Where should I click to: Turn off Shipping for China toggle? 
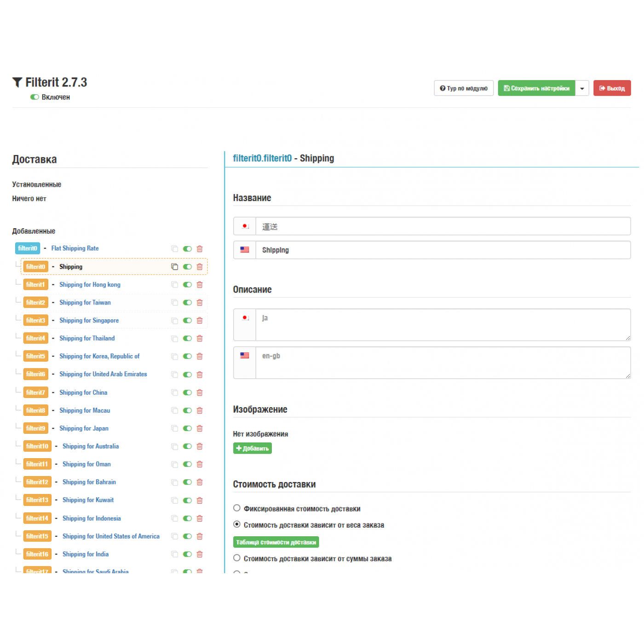click(187, 392)
